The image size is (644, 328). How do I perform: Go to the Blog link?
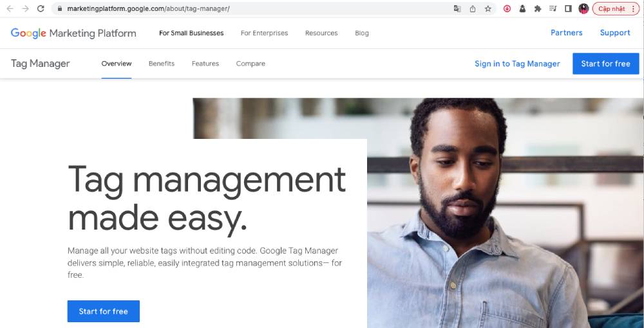(362, 33)
